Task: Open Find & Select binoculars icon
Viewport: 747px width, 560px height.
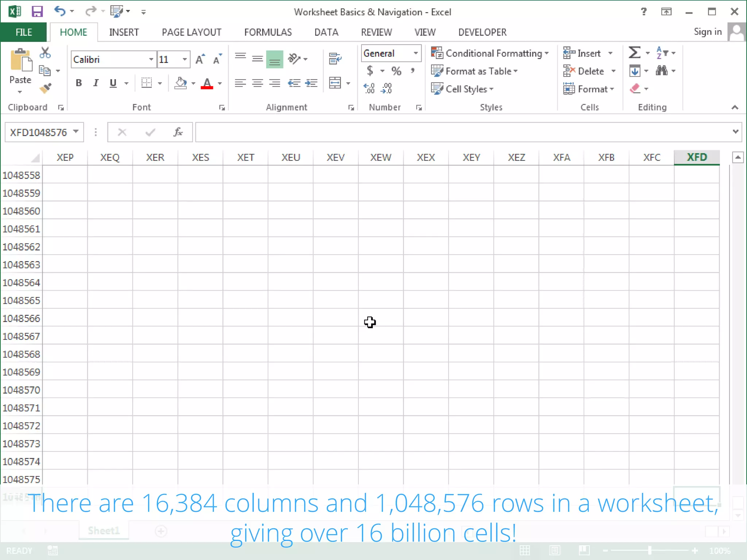Action: [x=661, y=70]
